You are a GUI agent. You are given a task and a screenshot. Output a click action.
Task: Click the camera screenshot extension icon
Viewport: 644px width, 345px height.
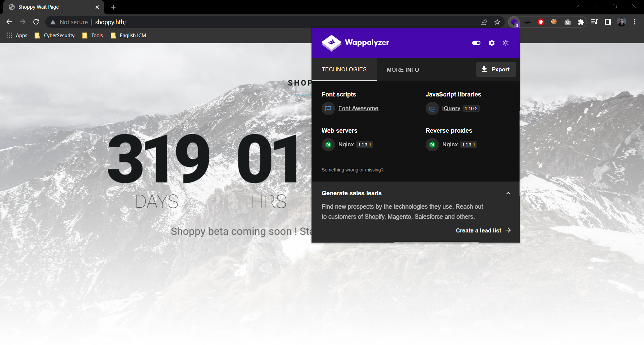tap(568, 22)
